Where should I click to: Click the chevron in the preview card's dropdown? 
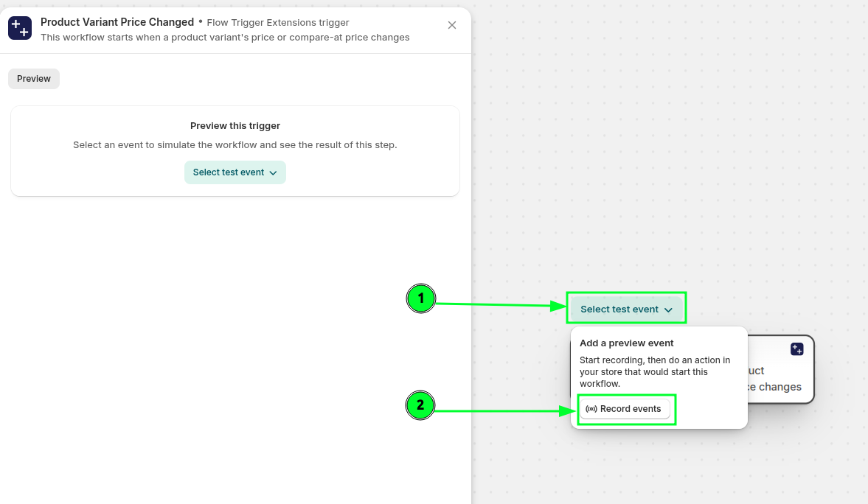274,173
